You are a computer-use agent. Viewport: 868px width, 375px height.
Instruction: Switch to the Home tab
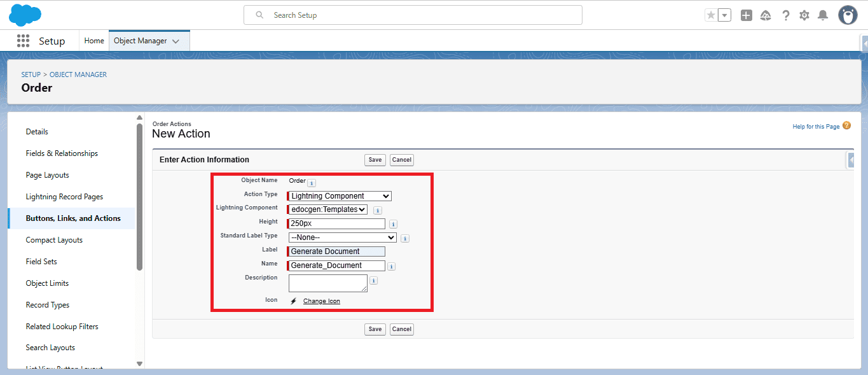point(94,41)
